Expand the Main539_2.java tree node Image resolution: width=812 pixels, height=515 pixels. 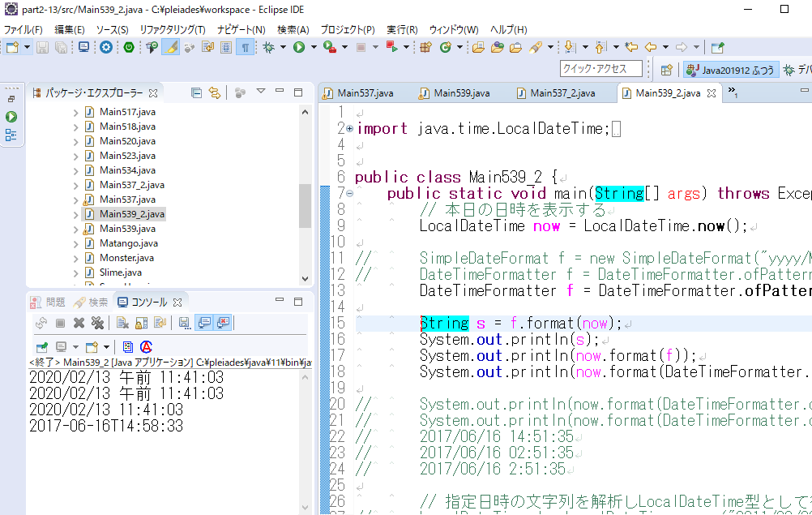pyautogui.click(x=75, y=214)
